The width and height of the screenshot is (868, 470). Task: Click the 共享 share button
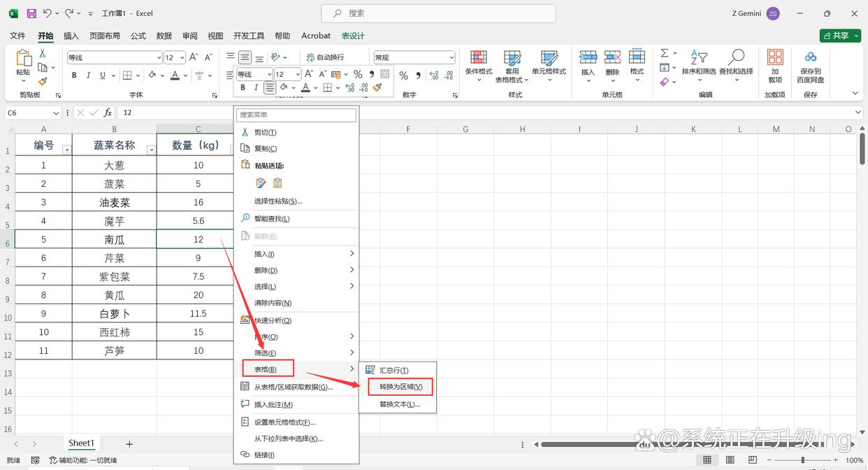click(x=840, y=36)
